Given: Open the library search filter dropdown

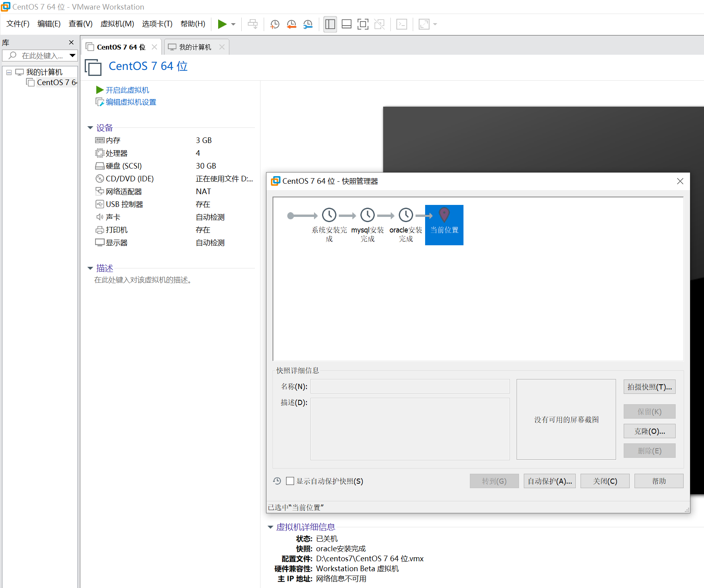Looking at the screenshot, I should tap(73, 56).
